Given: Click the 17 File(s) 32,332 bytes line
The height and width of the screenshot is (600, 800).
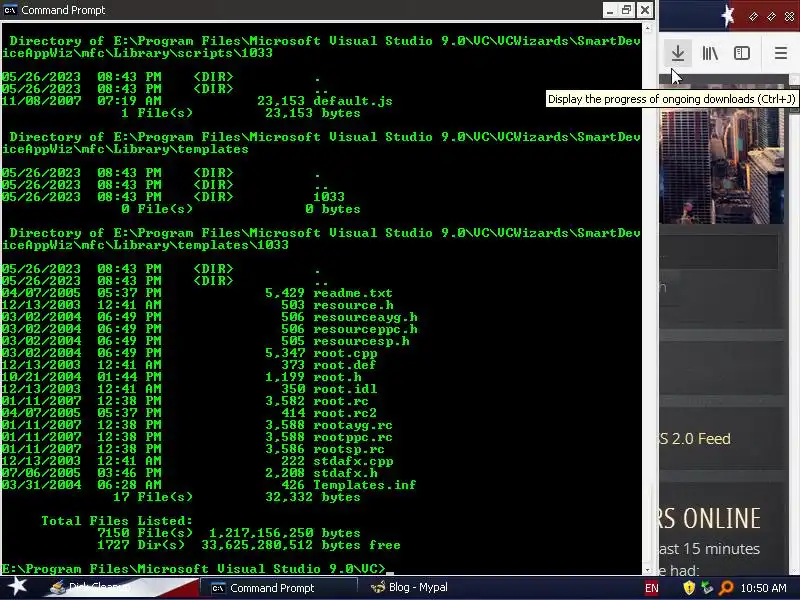Looking at the screenshot, I should 236,497.
